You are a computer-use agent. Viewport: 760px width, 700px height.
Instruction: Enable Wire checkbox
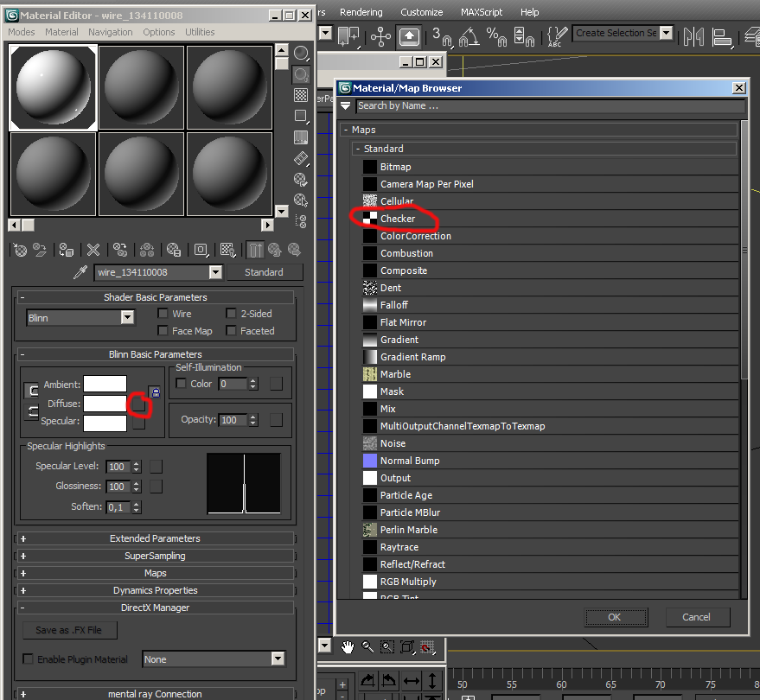tap(163, 314)
